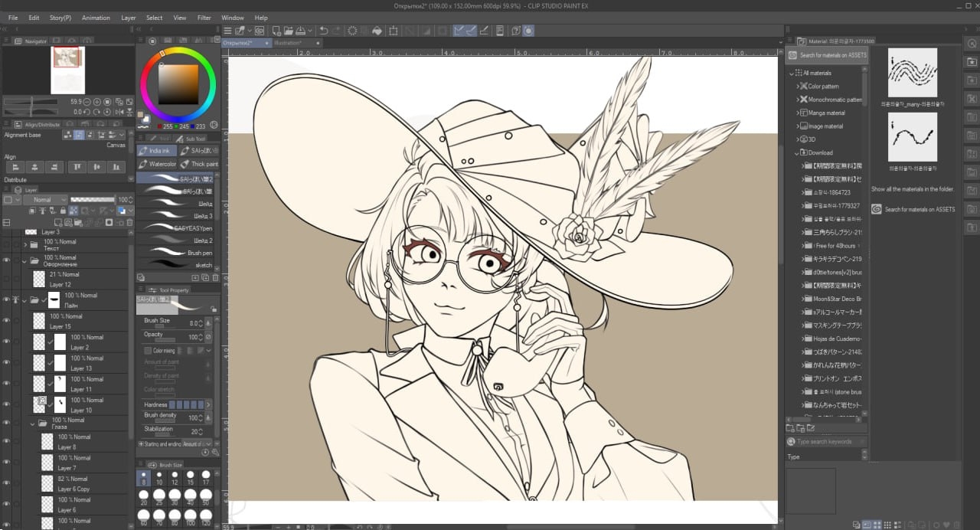Expand the Manga material tree folder

click(x=797, y=113)
